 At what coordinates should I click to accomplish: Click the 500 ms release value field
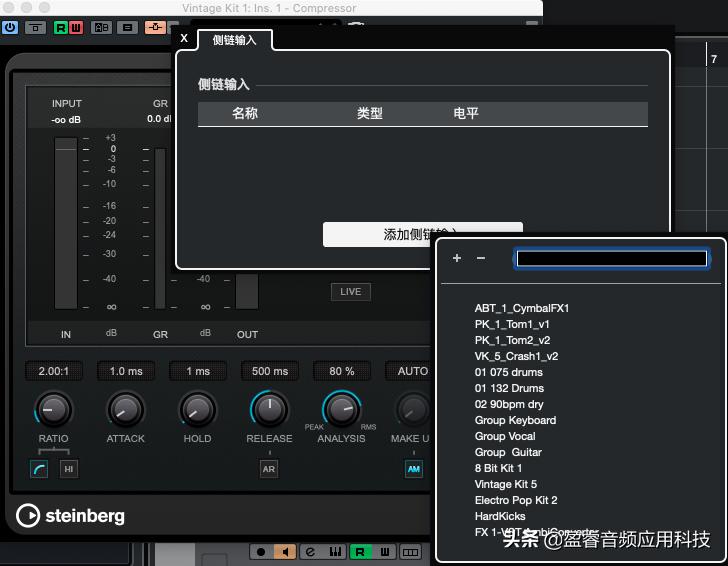coord(270,371)
